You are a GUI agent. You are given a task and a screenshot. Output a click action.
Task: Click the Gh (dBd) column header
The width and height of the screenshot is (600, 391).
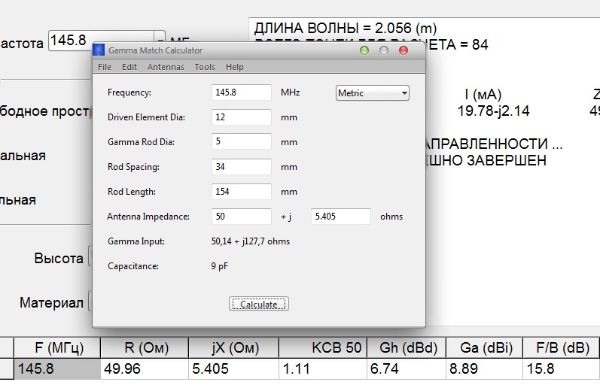coord(406,348)
